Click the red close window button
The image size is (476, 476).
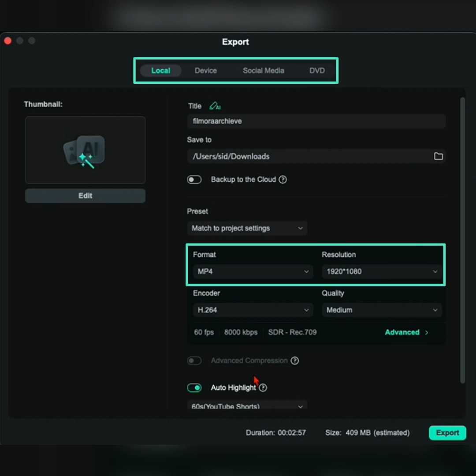8,41
